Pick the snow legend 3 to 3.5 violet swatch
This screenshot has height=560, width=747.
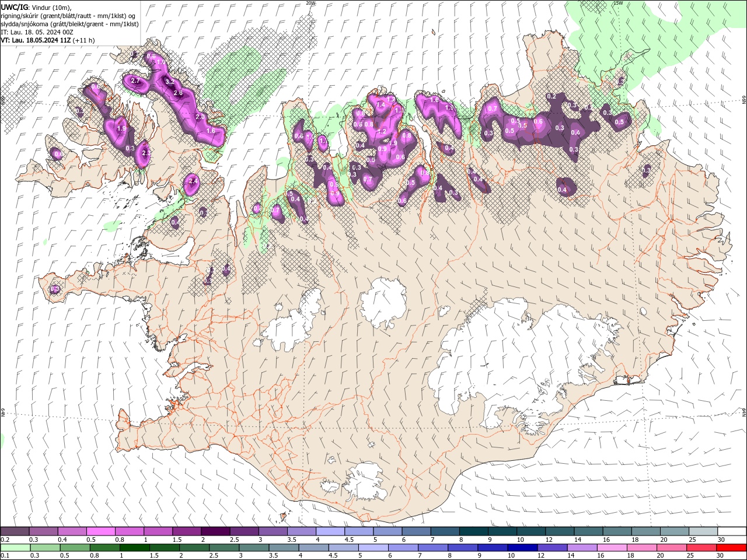272,531
